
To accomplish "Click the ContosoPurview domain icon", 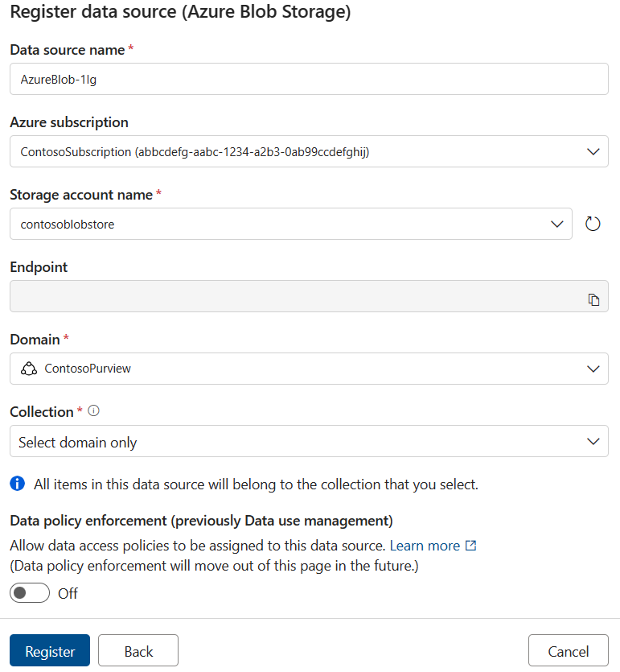I will (x=29, y=369).
